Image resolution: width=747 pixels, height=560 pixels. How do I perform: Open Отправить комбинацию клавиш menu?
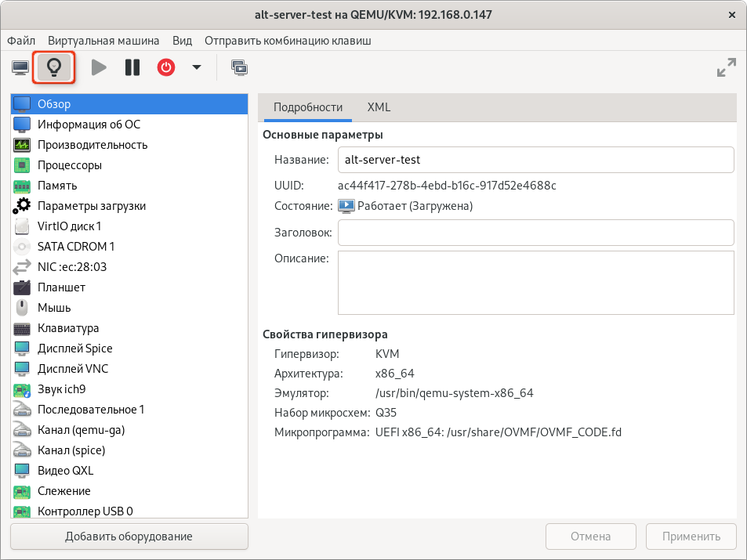pos(288,41)
